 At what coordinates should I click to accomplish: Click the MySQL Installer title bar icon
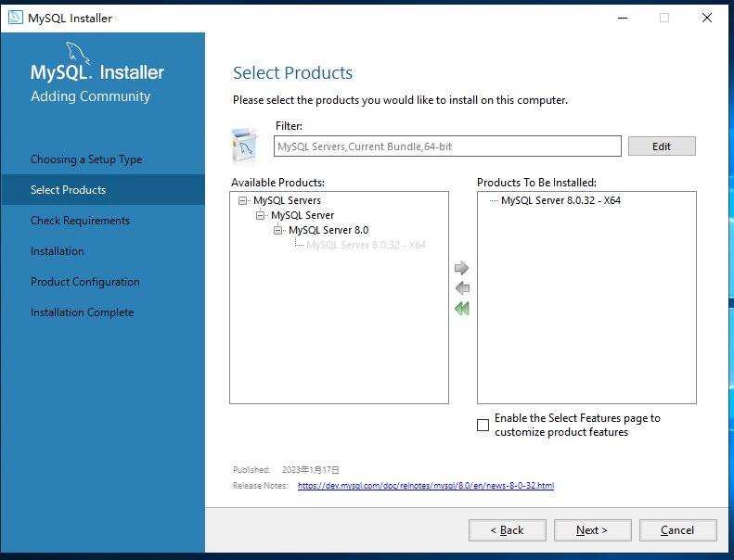[15, 18]
